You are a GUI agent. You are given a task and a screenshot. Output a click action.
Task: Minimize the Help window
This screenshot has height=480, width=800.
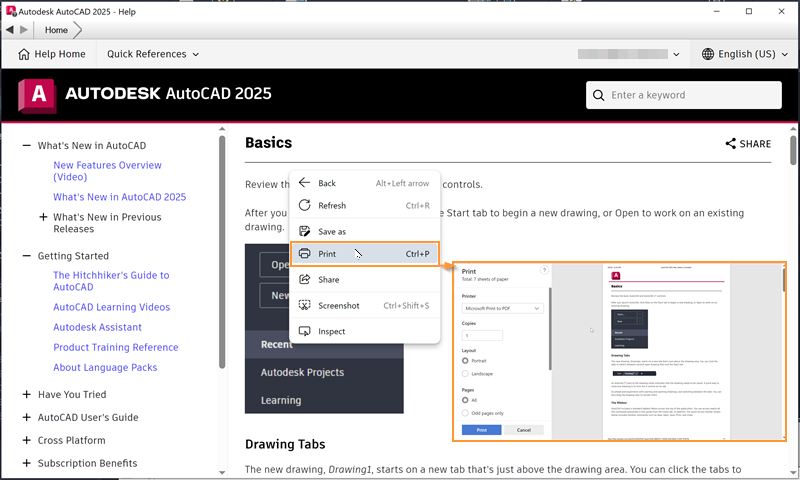coord(716,11)
